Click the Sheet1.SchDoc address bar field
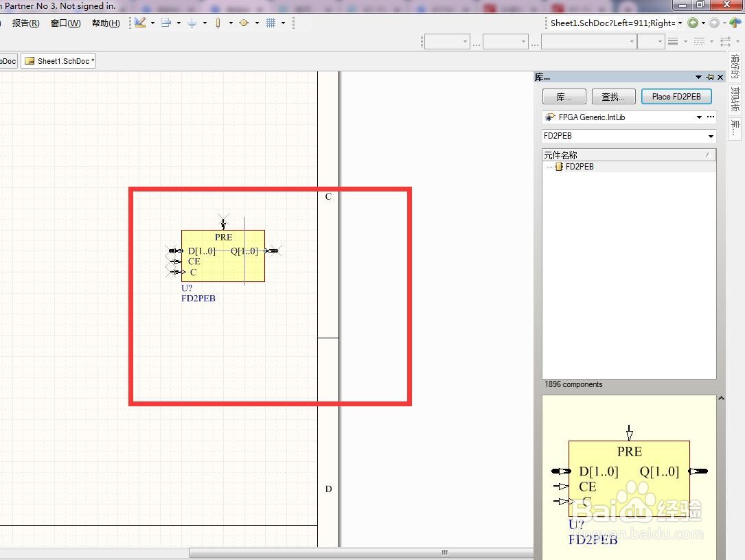Viewport: 745px width, 560px height. 612,23
